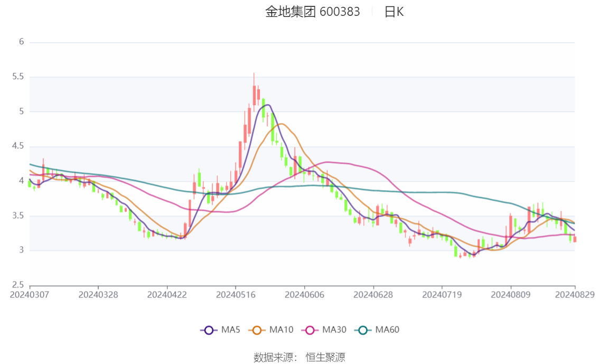Click the y-axis value 3.5
Image resolution: width=599 pixels, height=364 pixels.
(x=18, y=216)
